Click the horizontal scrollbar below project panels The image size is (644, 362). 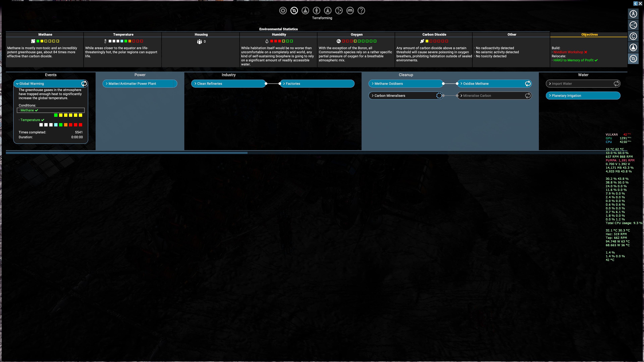coord(126,153)
